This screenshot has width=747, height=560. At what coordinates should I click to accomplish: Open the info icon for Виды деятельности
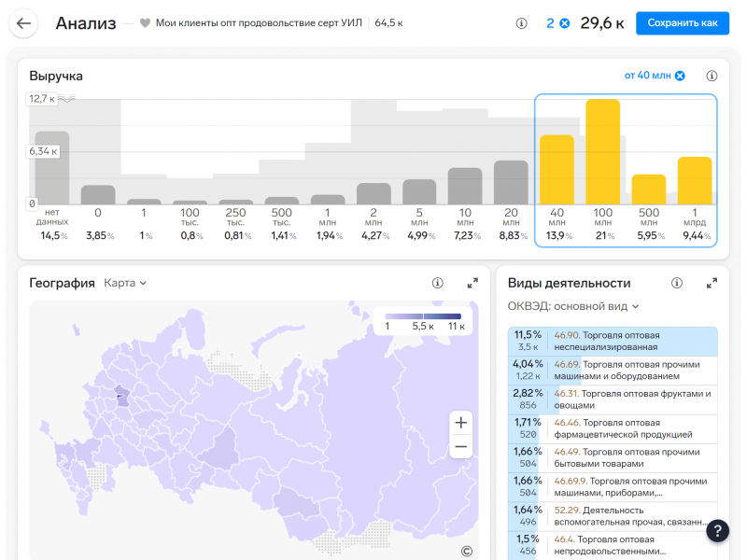(x=677, y=283)
